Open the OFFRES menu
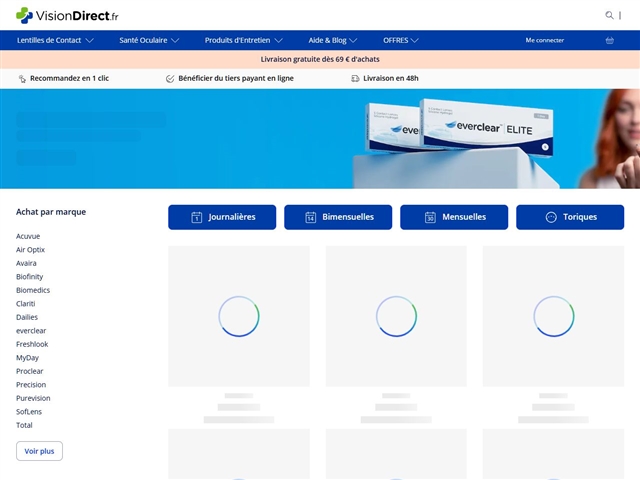Viewport: 640px width, 480px height. 396,40
